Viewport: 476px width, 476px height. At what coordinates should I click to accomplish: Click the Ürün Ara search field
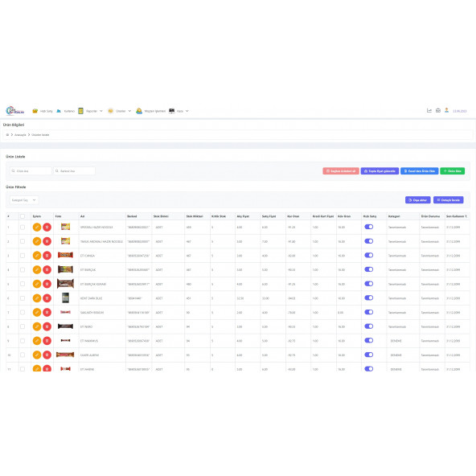tap(31, 171)
